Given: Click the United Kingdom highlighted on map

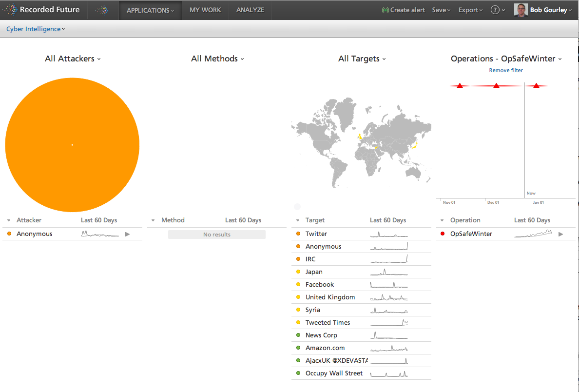Looking at the screenshot, I should (x=360, y=137).
